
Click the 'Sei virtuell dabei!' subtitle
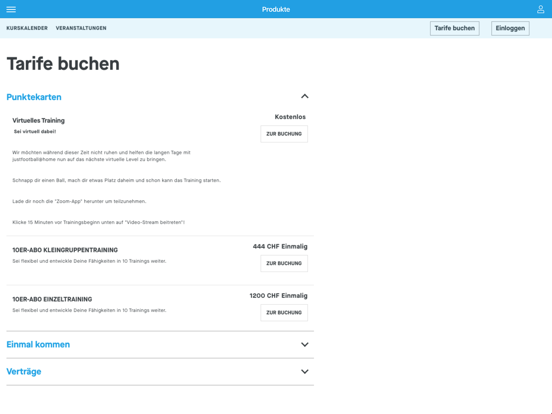(x=35, y=132)
